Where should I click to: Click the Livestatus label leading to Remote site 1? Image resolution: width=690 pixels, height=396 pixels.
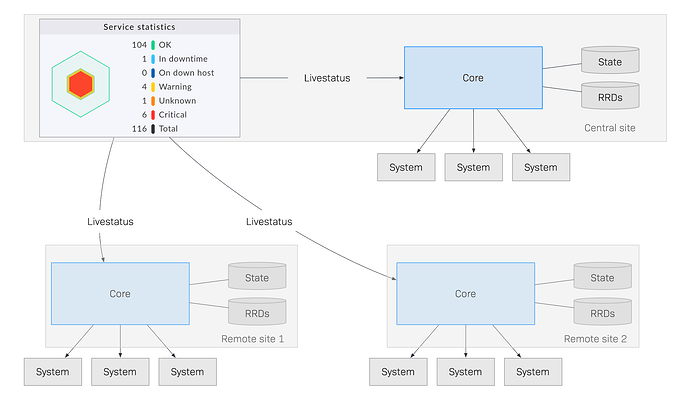[x=110, y=222]
